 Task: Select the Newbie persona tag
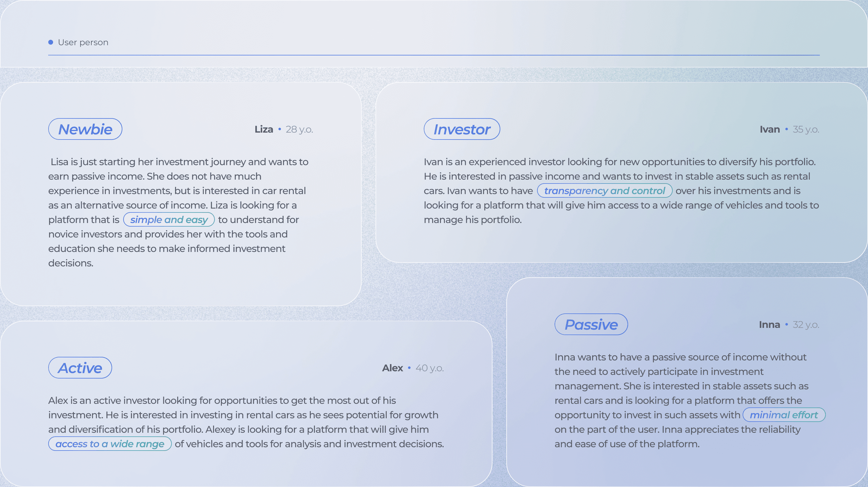click(x=85, y=129)
